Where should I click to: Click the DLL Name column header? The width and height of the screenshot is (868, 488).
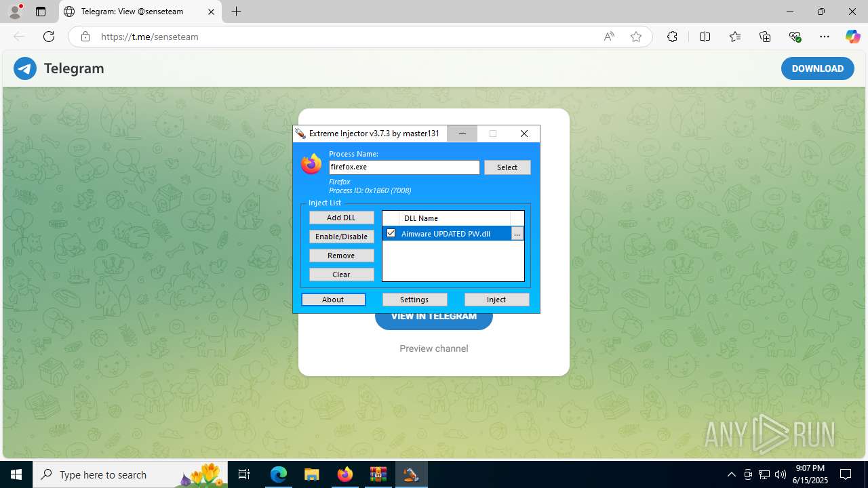454,218
